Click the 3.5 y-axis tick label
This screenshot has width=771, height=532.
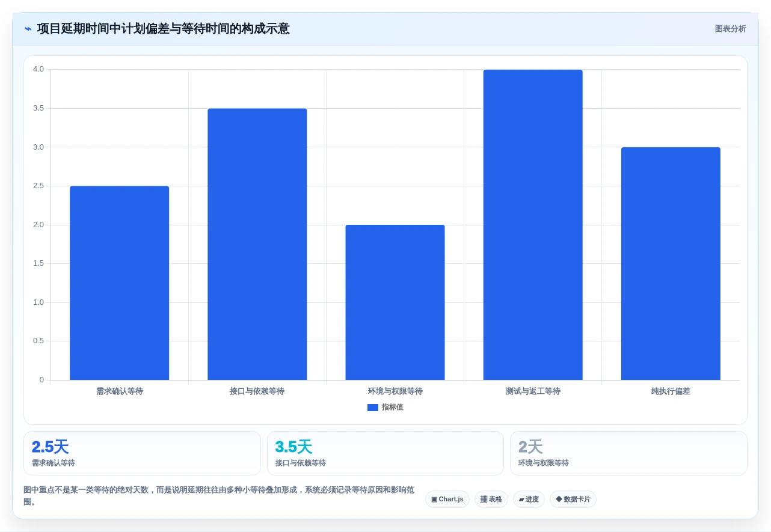pyautogui.click(x=38, y=108)
